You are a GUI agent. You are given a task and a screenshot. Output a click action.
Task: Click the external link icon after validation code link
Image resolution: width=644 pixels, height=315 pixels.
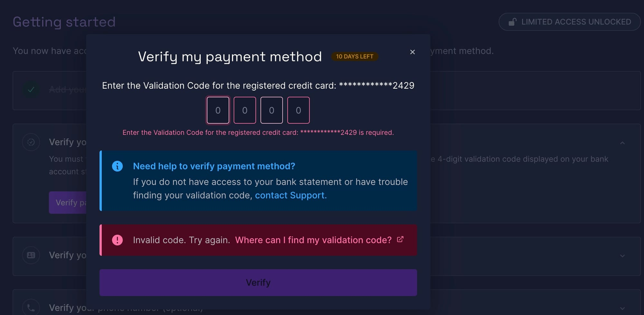tap(400, 239)
